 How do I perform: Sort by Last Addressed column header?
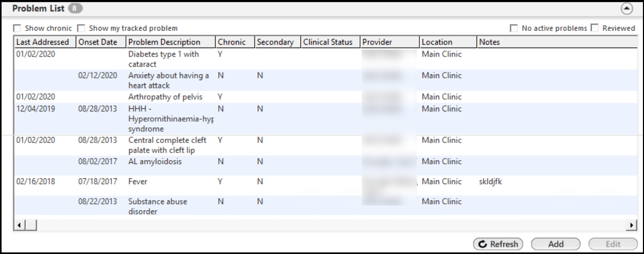(44, 42)
